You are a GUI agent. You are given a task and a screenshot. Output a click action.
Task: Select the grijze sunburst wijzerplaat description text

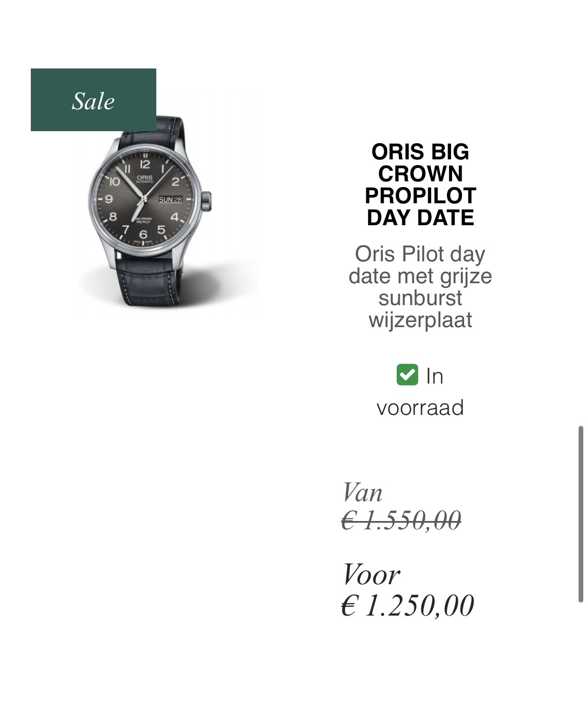point(420,287)
